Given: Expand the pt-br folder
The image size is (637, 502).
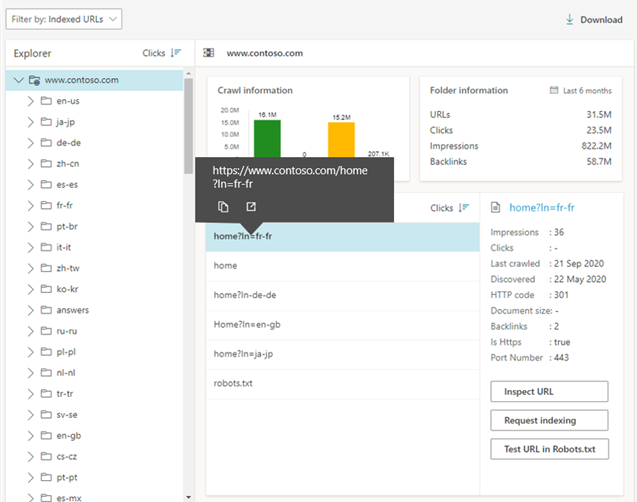Looking at the screenshot, I should (x=30, y=227).
